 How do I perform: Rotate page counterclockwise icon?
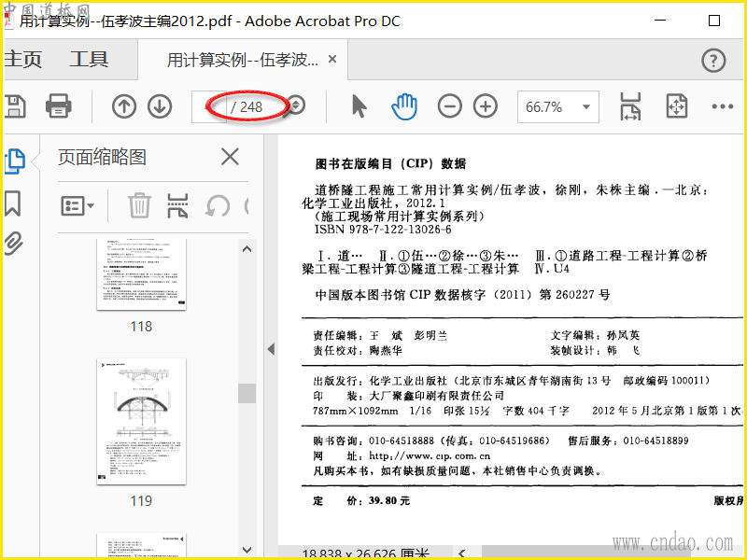(218, 206)
